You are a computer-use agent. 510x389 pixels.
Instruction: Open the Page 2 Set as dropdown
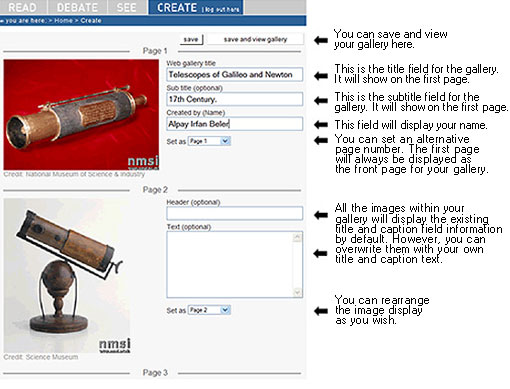tap(209, 310)
